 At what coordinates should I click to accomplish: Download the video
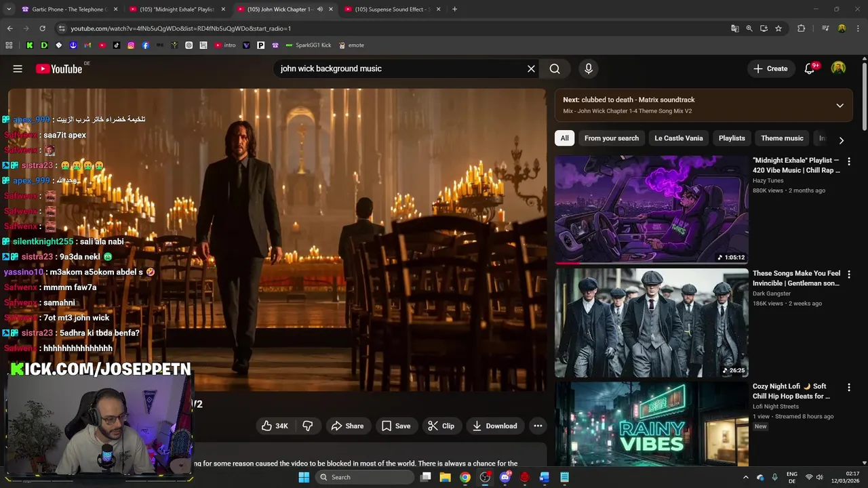[x=495, y=426]
